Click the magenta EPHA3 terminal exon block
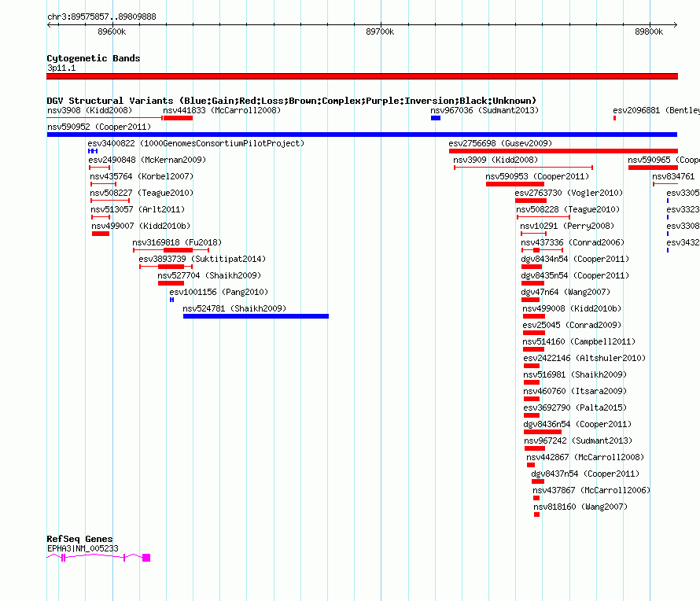700x601 pixels. point(146,558)
